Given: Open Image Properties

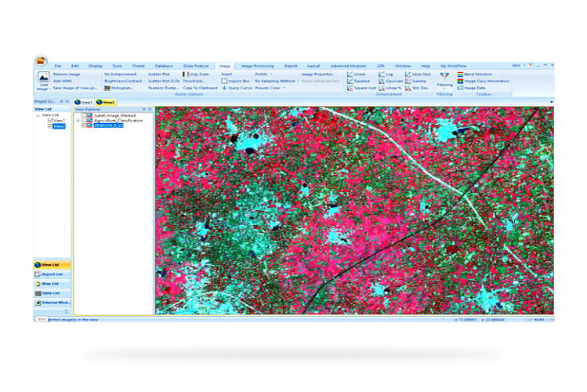Looking at the screenshot, I should pos(317,74).
